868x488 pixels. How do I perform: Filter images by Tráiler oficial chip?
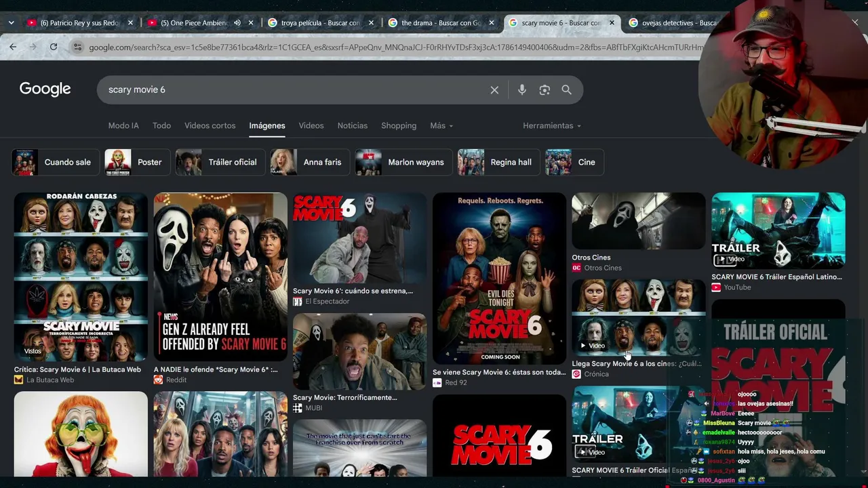tap(220, 162)
